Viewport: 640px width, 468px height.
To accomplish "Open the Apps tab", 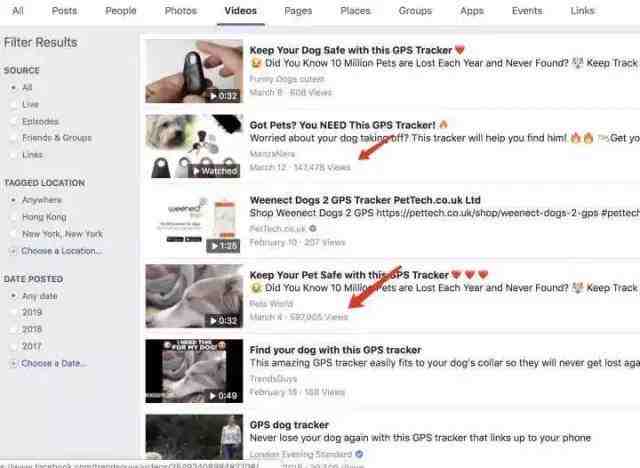I will pos(472,11).
